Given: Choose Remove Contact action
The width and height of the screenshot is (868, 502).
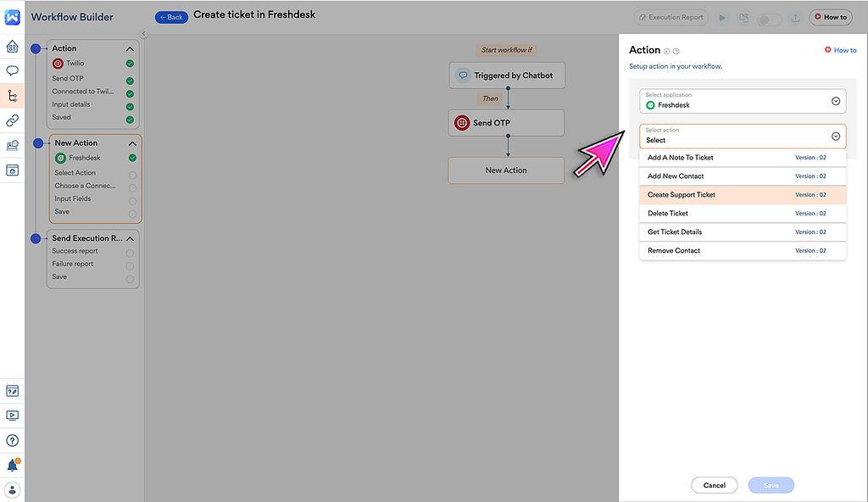Looking at the screenshot, I should [743, 251].
